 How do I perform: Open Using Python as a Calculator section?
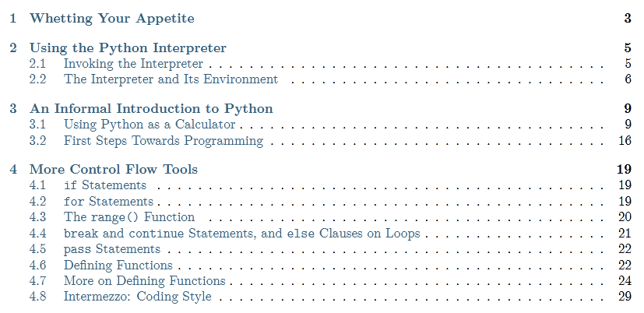[149, 124]
